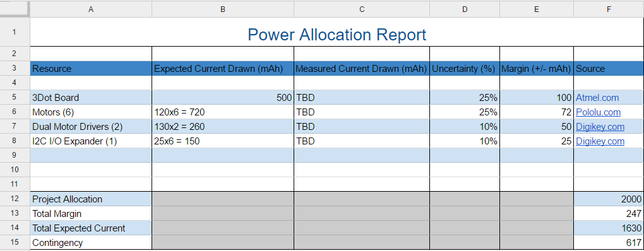The image size is (644, 251).
Task: Select column B header
Action: pyautogui.click(x=223, y=9)
